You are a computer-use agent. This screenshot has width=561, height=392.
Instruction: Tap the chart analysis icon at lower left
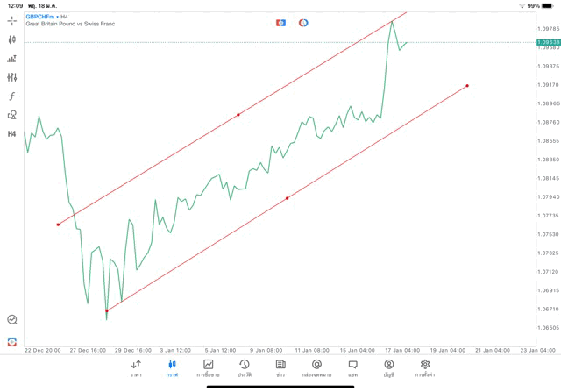click(12, 320)
